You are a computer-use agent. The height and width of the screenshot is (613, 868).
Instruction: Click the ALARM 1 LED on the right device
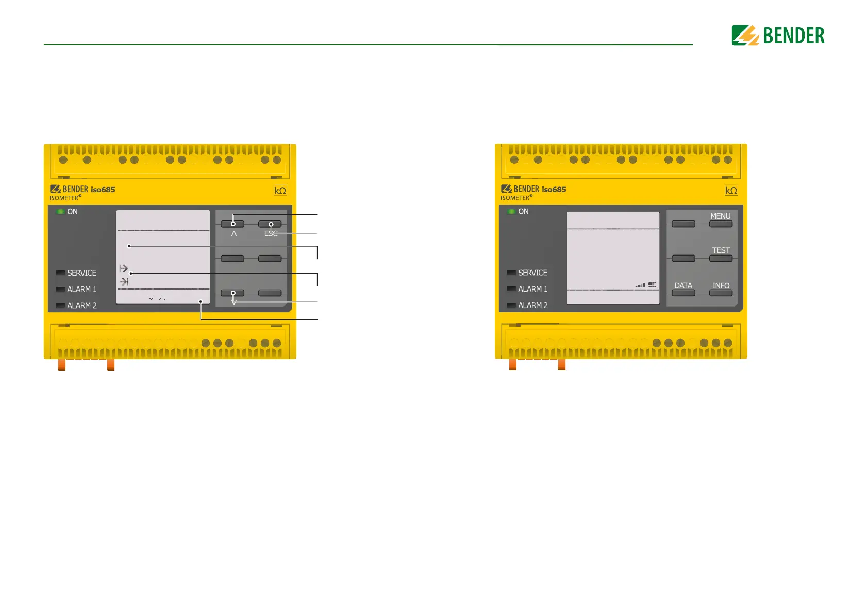tap(511, 290)
